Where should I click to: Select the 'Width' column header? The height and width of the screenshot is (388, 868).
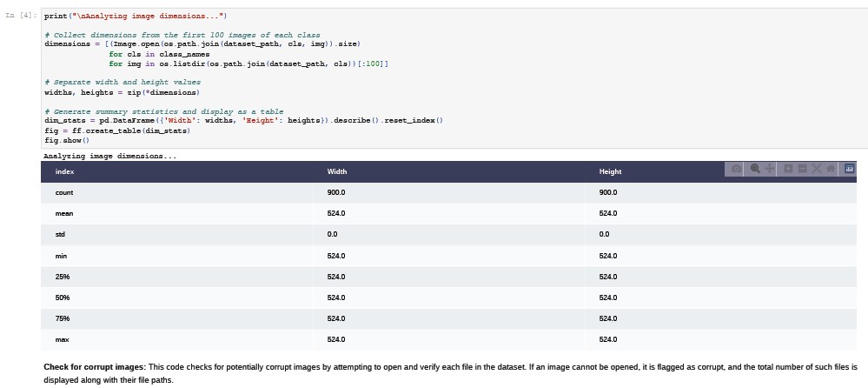[x=337, y=172]
